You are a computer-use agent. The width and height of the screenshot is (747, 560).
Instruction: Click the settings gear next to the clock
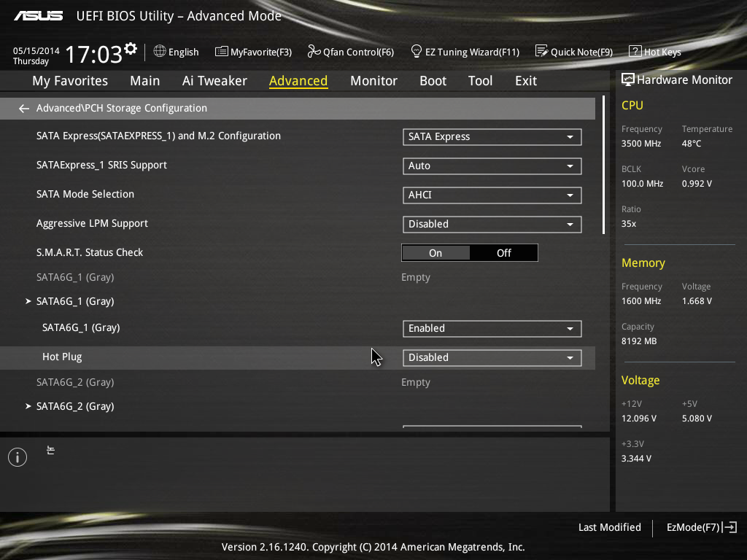131,49
